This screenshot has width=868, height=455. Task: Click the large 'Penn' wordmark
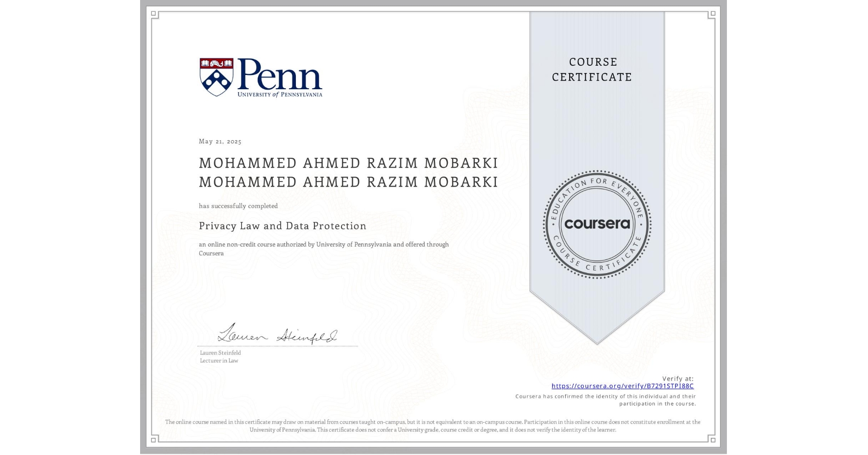coord(280,74)
